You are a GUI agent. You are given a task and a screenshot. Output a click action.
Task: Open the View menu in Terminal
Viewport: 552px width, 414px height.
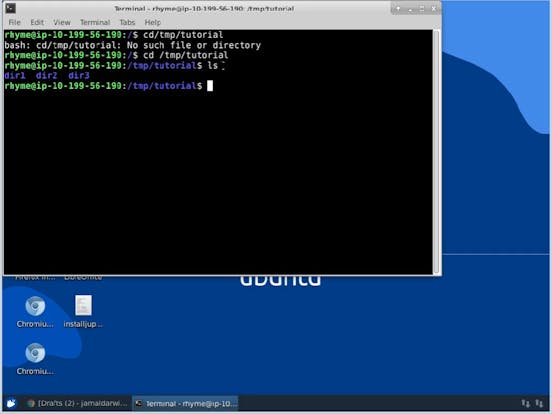pyautogui.click(x=62, y=22)
